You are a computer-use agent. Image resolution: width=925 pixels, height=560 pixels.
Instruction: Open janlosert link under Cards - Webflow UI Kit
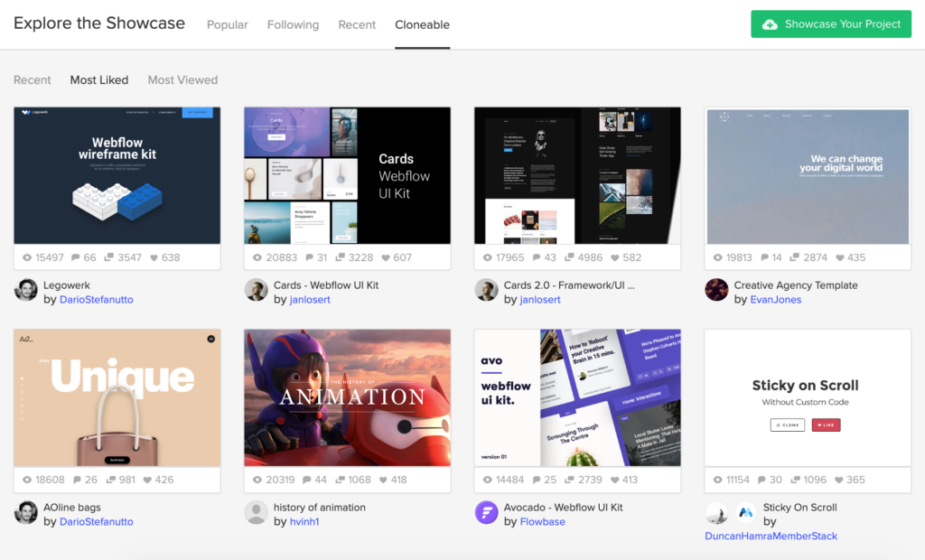(310, 300)
